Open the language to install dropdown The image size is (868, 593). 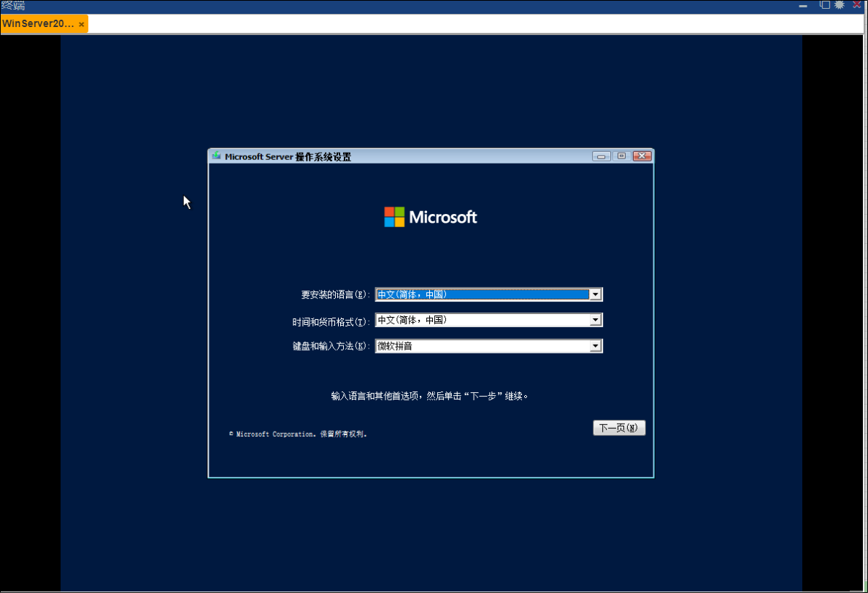coord(488,294)
